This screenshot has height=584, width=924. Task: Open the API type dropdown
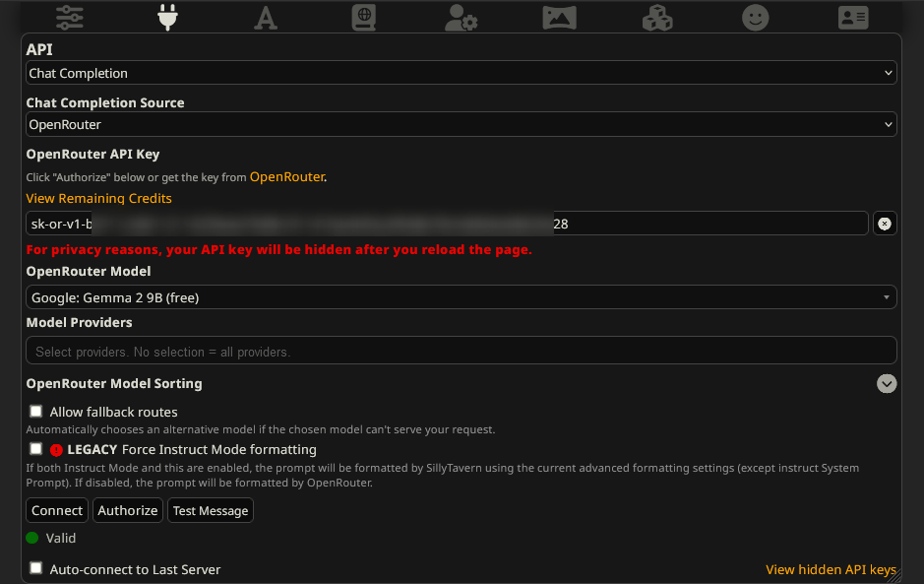click(x=461, y=73)
